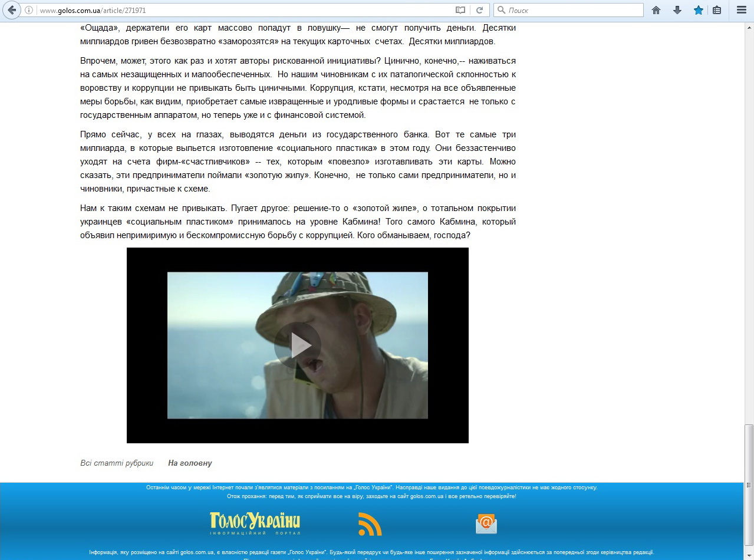Click the email envelope icon in footer
Image resolution: width=754 pixels, height=560 pixels.
click(x=486, y=523)
